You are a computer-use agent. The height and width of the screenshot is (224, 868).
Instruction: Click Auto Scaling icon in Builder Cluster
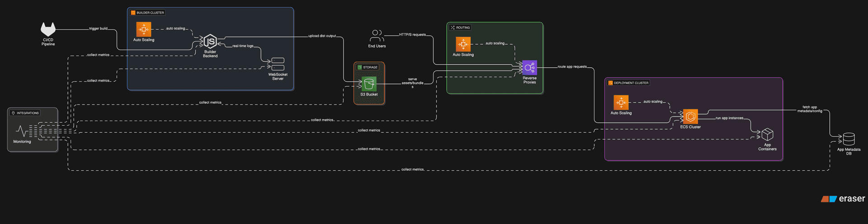click(x=144, y=29)
